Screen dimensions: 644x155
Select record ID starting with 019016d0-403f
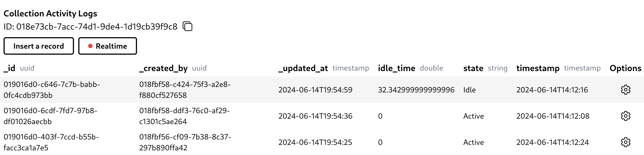pyautogui.click(x=51, y=142)
